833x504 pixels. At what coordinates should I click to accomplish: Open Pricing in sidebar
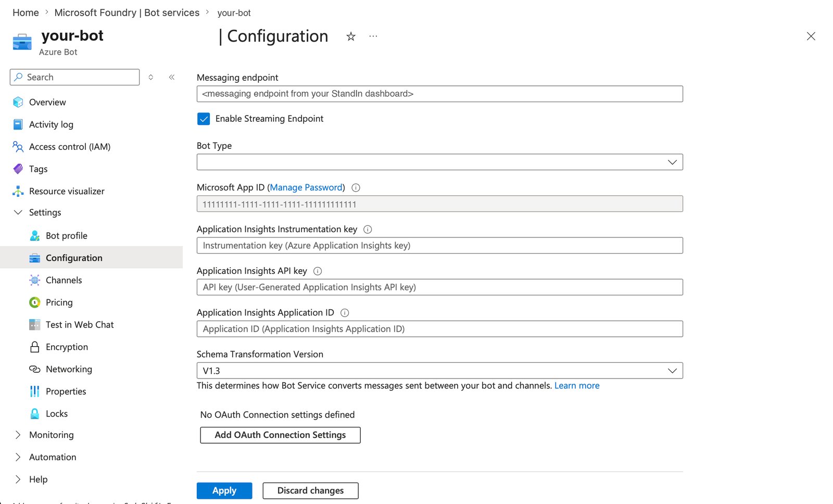(59, 303)
